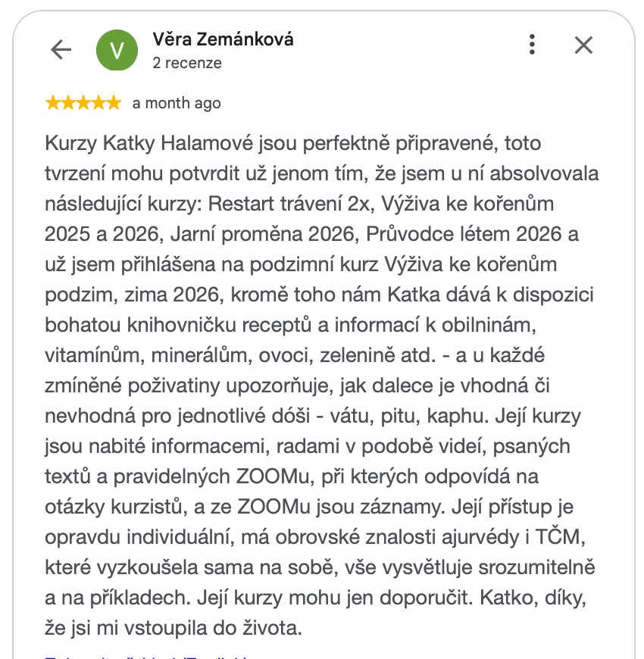The image size is (644, 659).
Task: Close the review panel with X
Action: [583, 45]
